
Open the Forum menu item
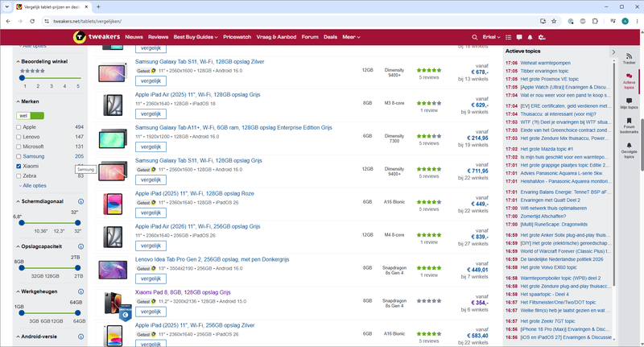[310, 37]
